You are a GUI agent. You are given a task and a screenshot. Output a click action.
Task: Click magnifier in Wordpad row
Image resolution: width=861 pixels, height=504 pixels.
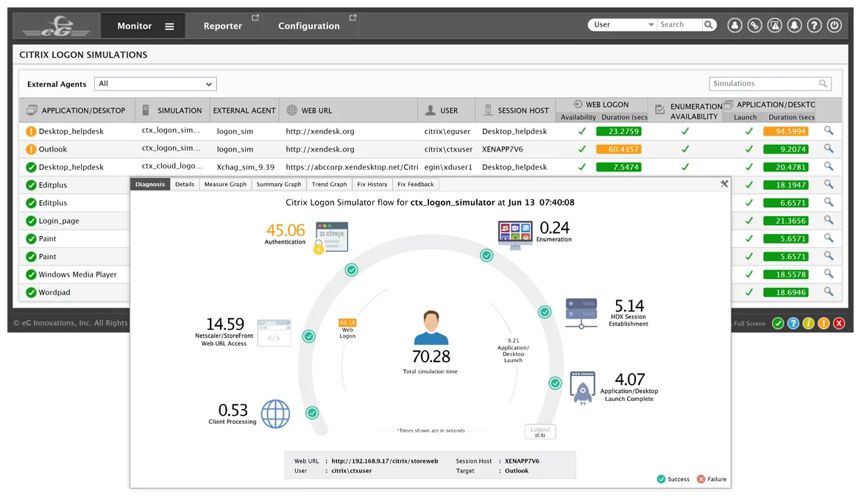pos(829,291)
